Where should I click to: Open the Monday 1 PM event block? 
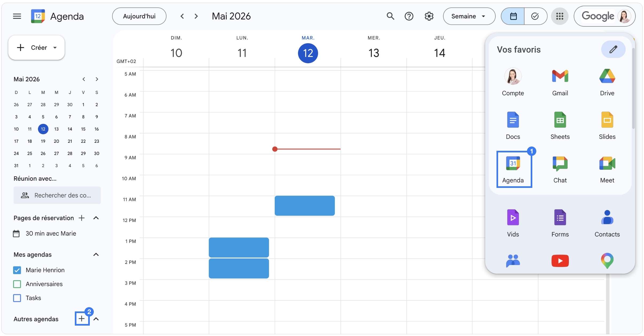click(239, 247)
